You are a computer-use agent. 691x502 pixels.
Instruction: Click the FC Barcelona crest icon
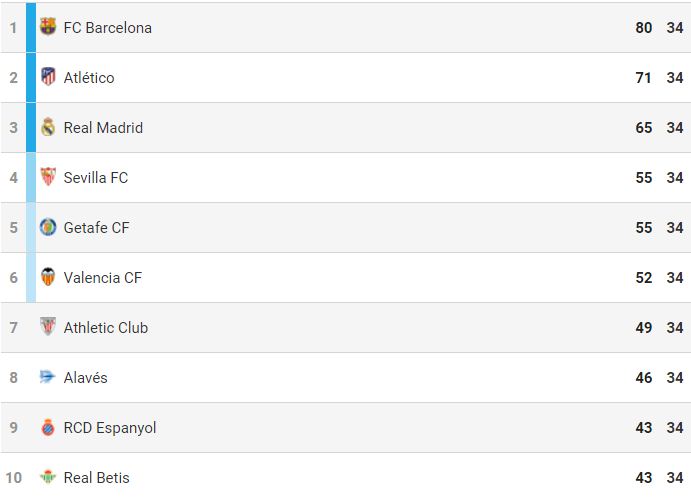(48, 27)
